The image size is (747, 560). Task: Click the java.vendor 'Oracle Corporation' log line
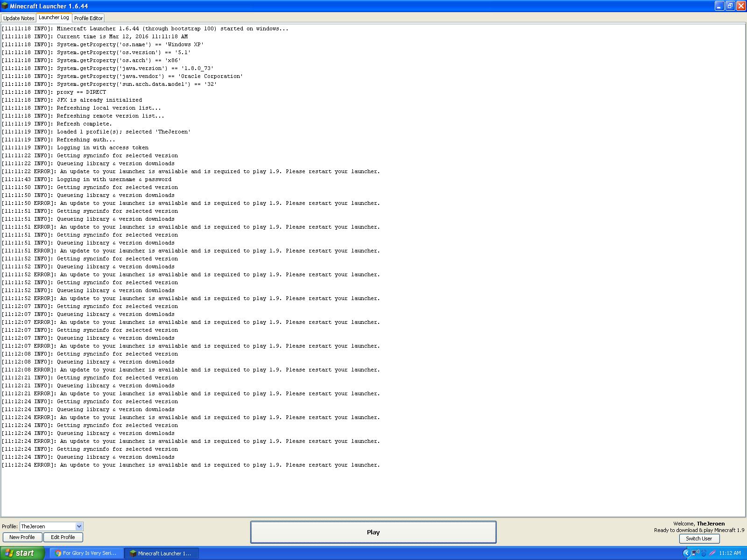122,76
